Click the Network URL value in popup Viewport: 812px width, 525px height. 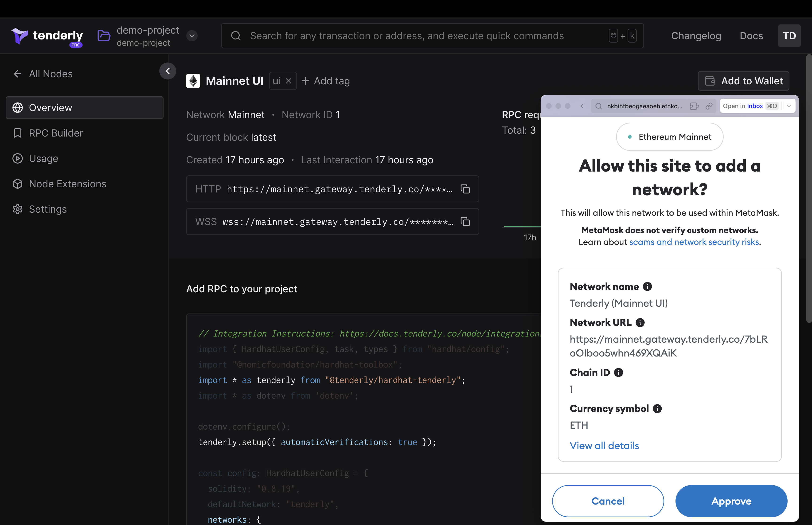point(668,346)
